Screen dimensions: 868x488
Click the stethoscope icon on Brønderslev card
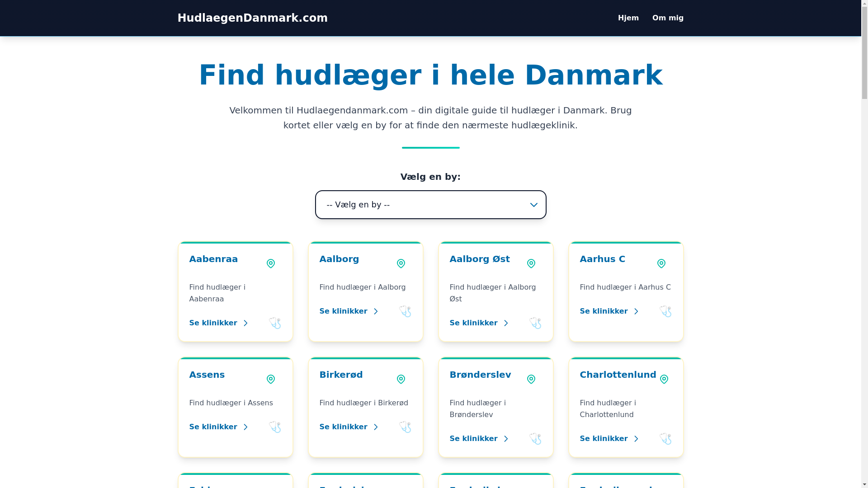(535, 439)
